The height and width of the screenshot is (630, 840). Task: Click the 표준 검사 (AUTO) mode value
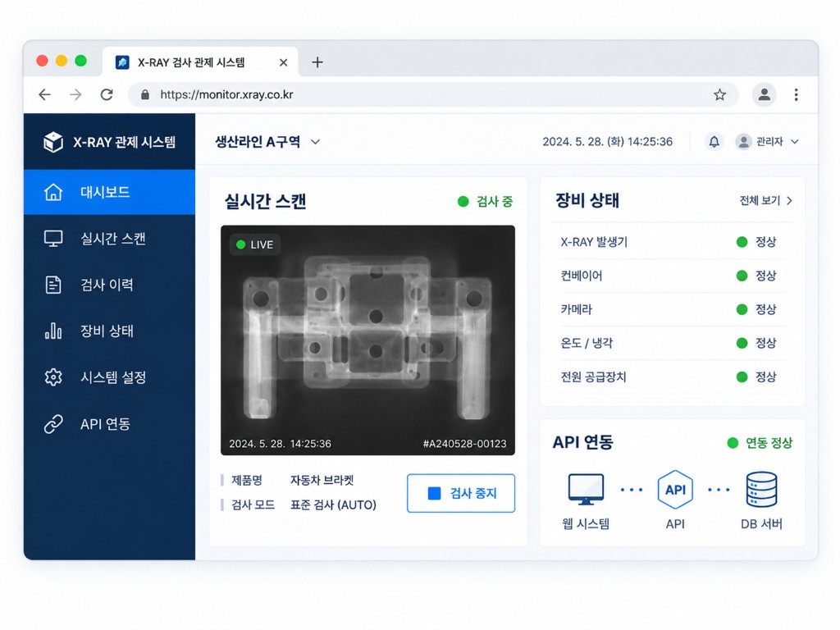pyautogui.click(x=333, y=504)
